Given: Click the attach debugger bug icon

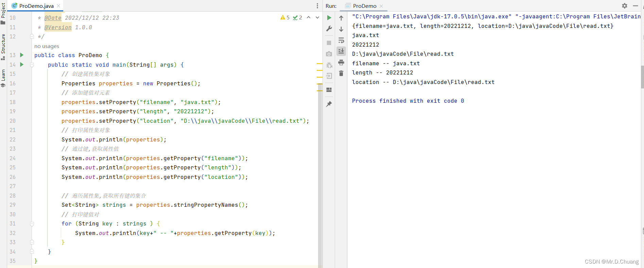Looking at the screenshot, I should [x=329, y=65].
